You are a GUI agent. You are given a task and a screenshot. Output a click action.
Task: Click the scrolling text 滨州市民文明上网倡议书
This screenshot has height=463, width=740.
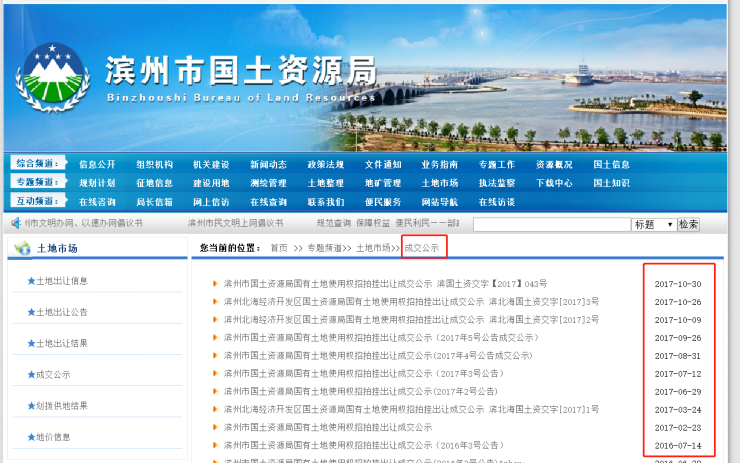(235, 223)
